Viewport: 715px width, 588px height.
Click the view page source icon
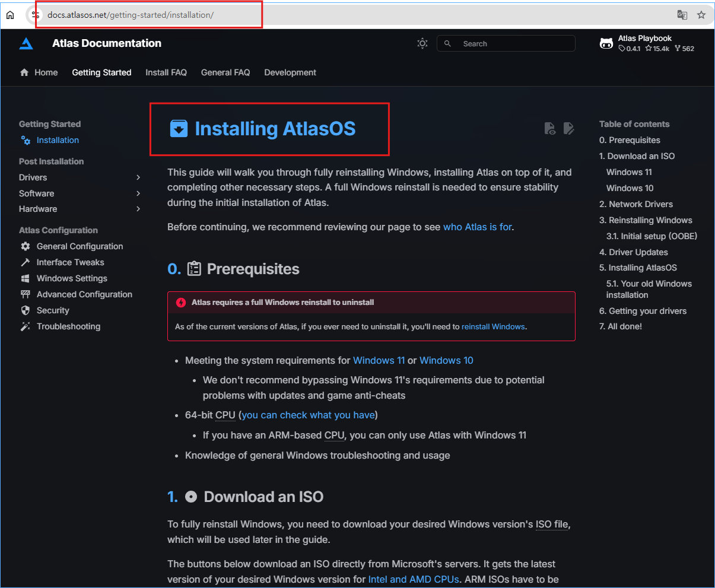point(550,129)
